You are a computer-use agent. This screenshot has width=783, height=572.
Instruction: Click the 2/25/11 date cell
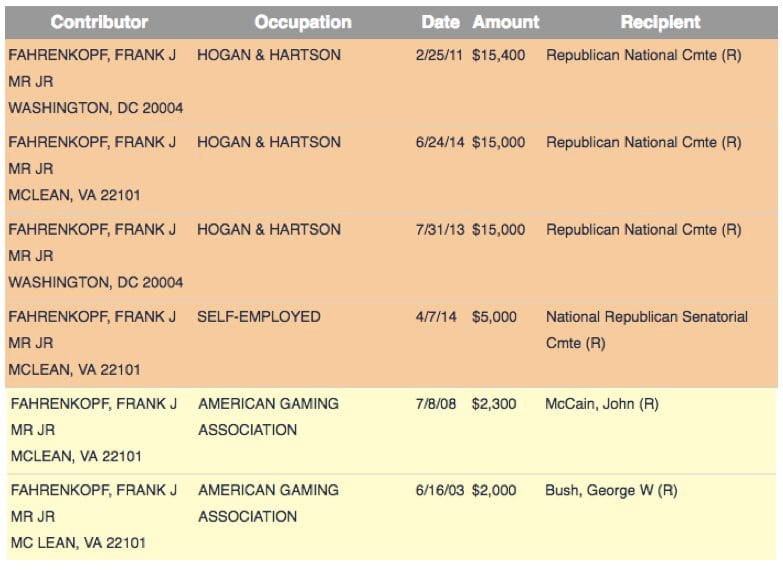pyautogui.click(x=439, y=55)
